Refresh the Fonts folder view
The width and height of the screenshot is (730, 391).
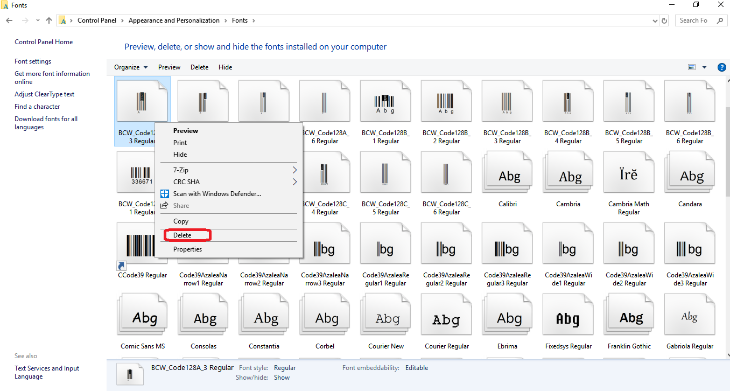click(x=664, y=20)
